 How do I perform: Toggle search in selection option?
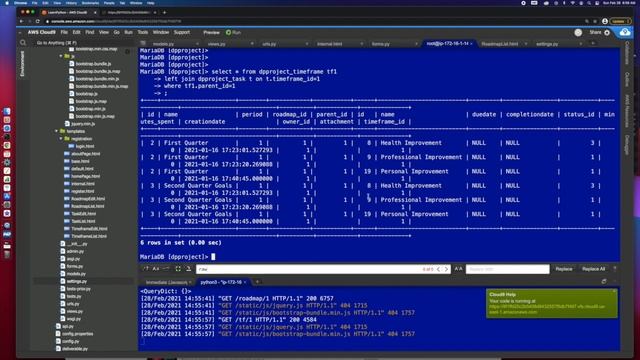(x=178, y=269)
